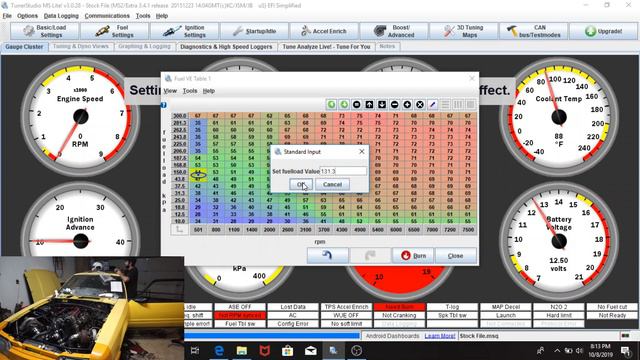Viewport: 640px width, 360px height.
Task: Click the axis swap icon at table bottom-left corner
Action: tap(179, 230)
